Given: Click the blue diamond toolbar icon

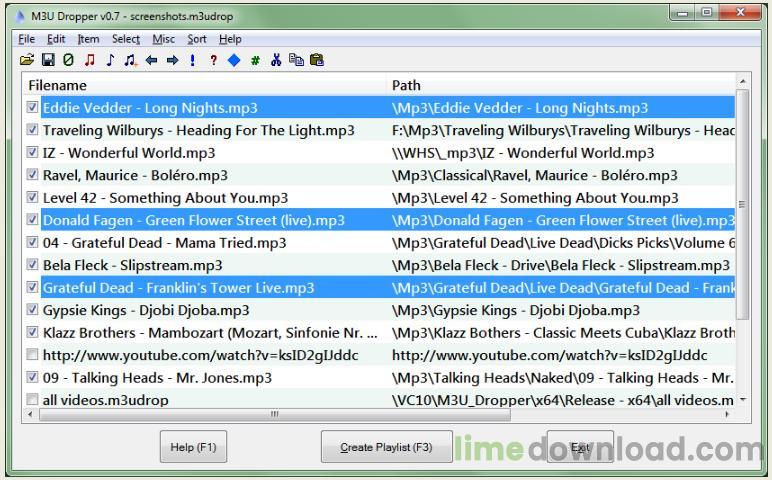Looking at the screenshot, I should coord(234,60).
